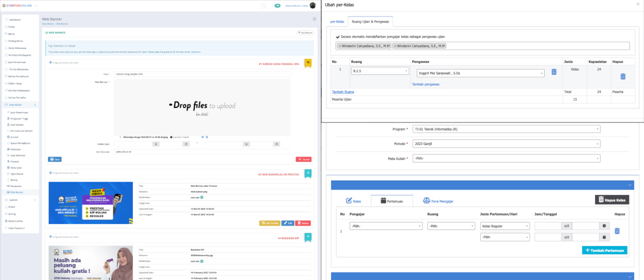Click the Add Banner button
The image size is (644, 280).
click(x=306, y=32)
